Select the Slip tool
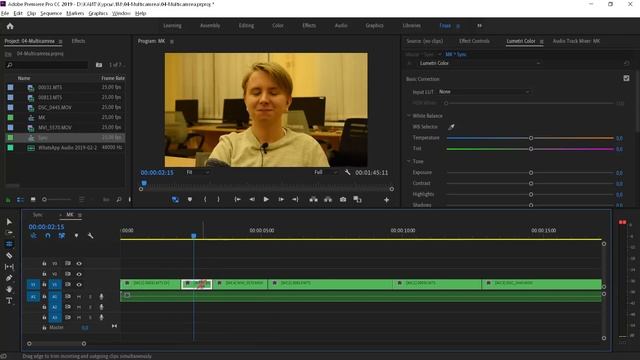This screenshot has width=640, height=360. [x=9, y=267]
